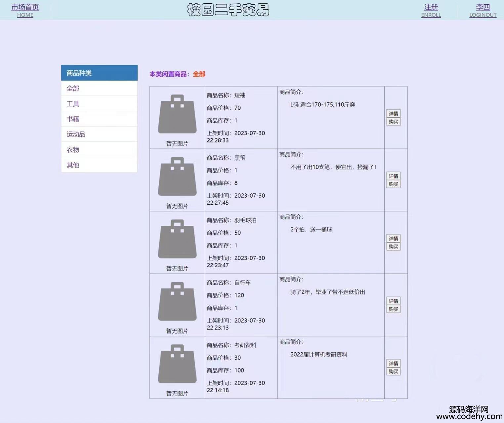Click the bag placeholder image for 自行车

click(177, 301)
